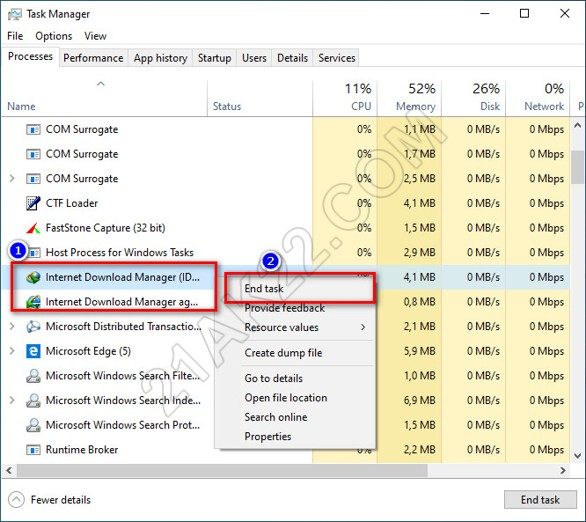Expand the Microsoft Edge (5) process group
This screenshot has height=522, width=586.
point(12,351)
